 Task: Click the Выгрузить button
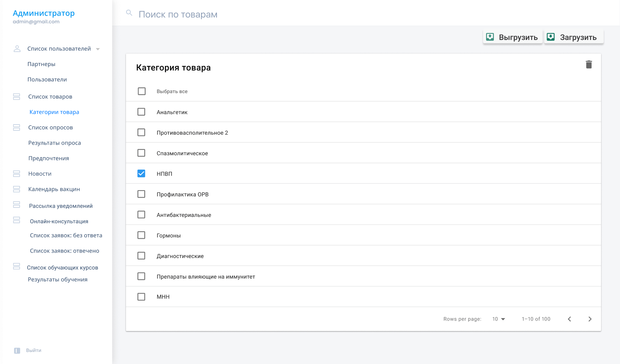pyautogui.click(x=513, y=37)
